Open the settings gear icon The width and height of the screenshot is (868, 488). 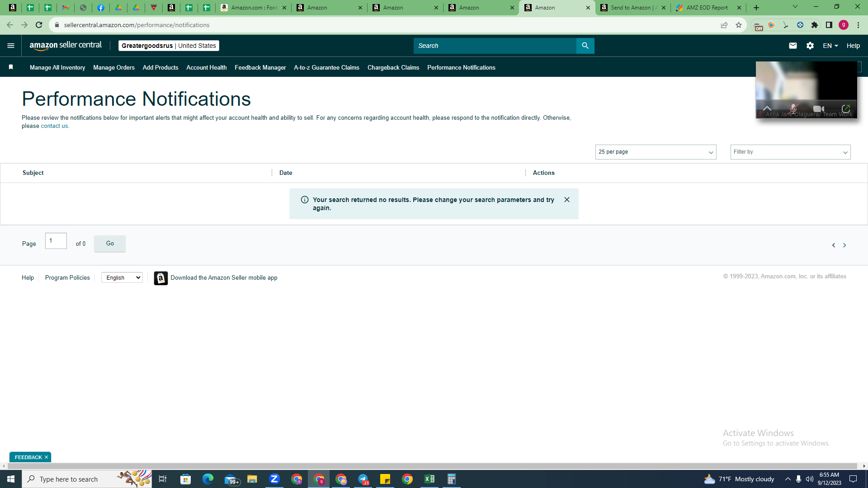pos(810,46)
